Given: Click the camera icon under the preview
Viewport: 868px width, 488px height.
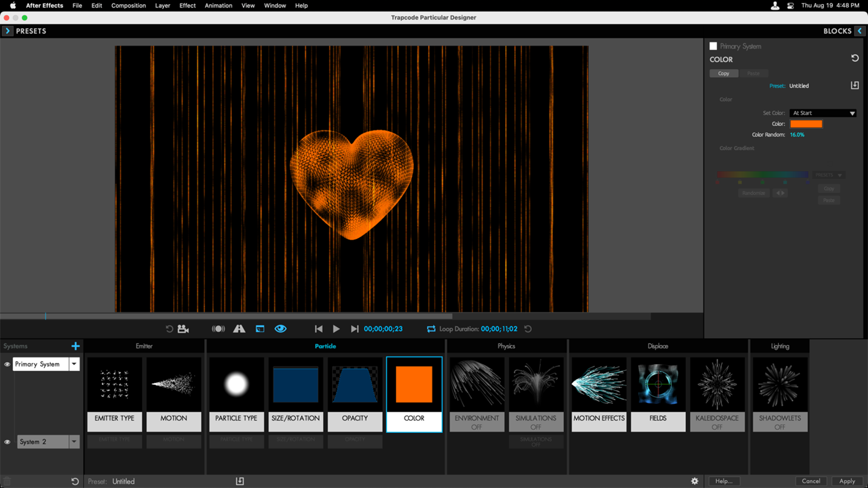Looking at the screenshot, I should (183, 329).
